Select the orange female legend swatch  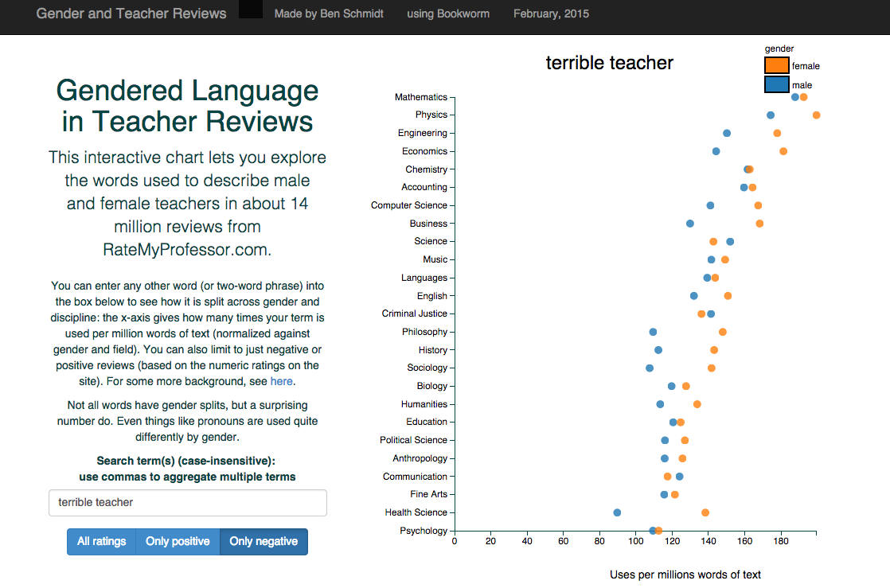pos(776,66)
